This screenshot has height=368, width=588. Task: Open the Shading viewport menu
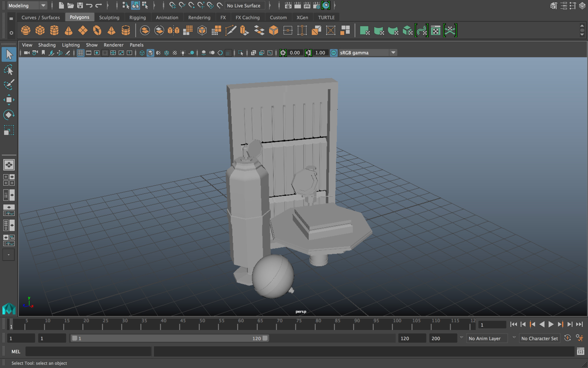47,45
